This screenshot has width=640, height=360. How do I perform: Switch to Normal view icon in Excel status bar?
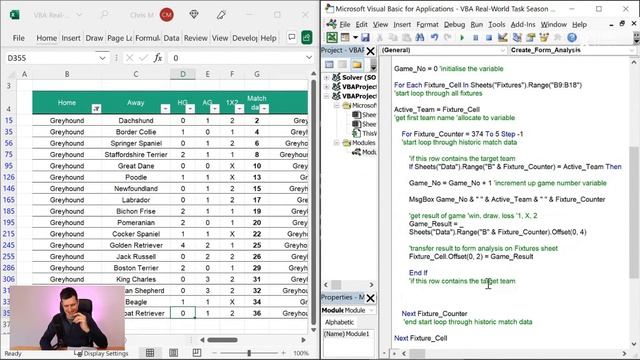coord(150,353)
